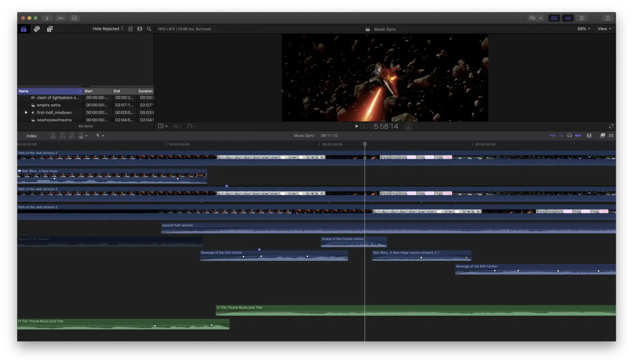Click the playhead handle on timeline ruler

[365, 144]
